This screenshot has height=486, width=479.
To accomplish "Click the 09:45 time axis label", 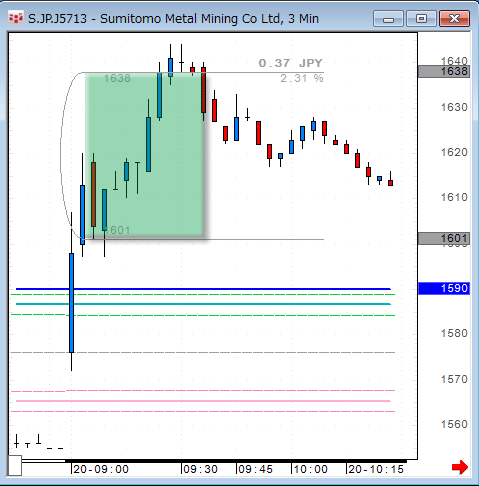I will pos(255,469).
